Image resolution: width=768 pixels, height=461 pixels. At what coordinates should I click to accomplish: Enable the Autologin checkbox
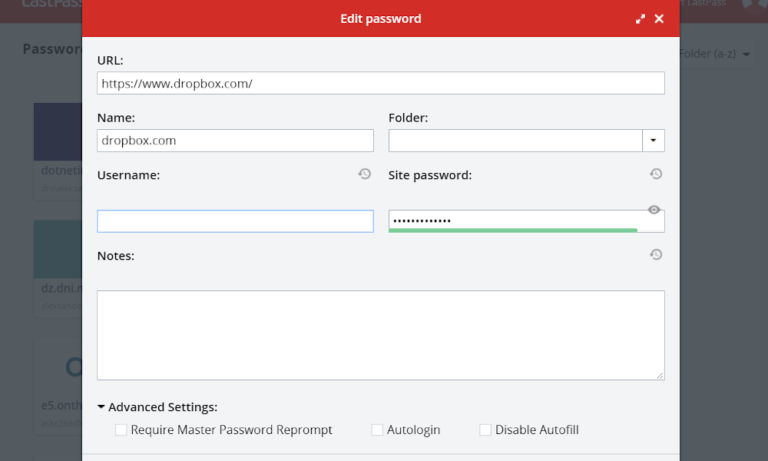377,430
